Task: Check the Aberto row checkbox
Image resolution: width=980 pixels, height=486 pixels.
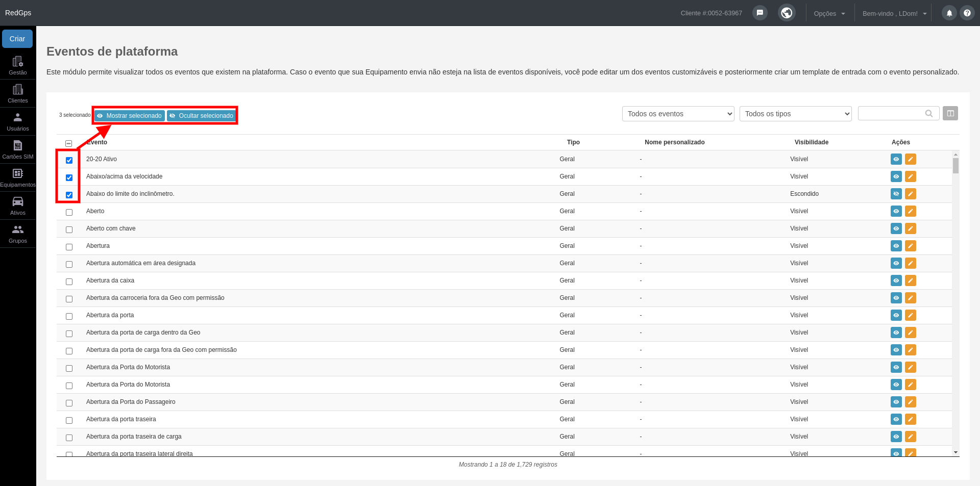Action: (x=69, y=212)
